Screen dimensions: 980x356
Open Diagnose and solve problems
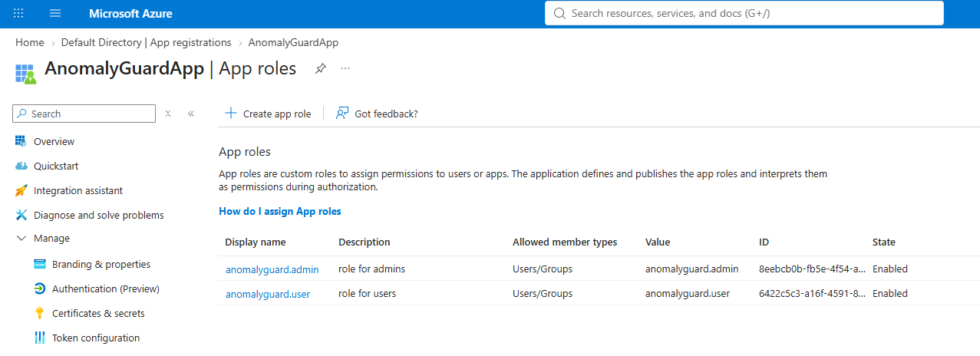point(99,215)
